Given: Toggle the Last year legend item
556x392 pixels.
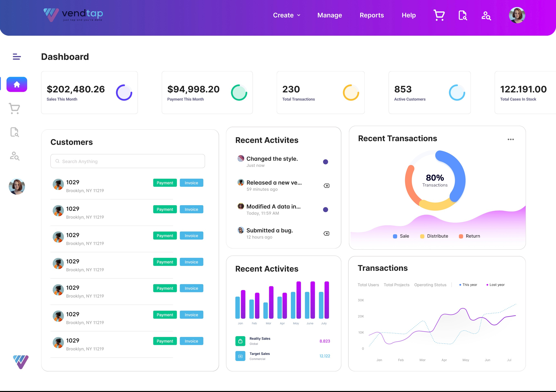Looking at the screenshot, I should click(495, 285).
